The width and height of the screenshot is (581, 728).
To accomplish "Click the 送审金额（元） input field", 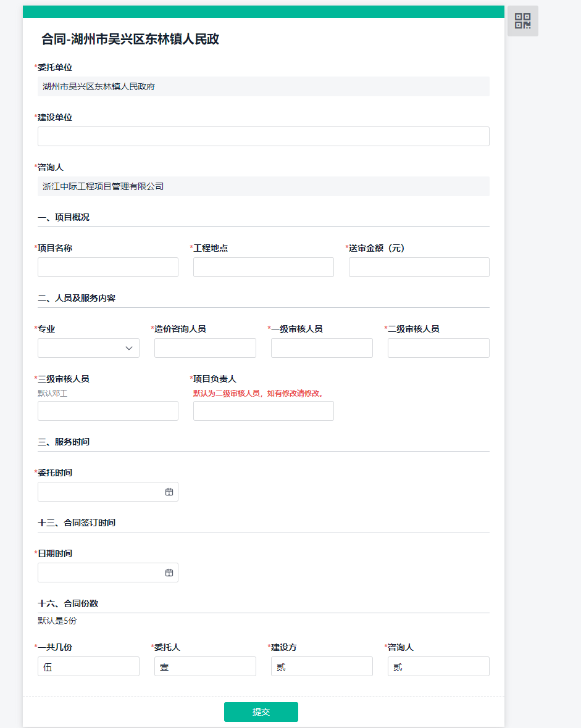I will [419, 267].
